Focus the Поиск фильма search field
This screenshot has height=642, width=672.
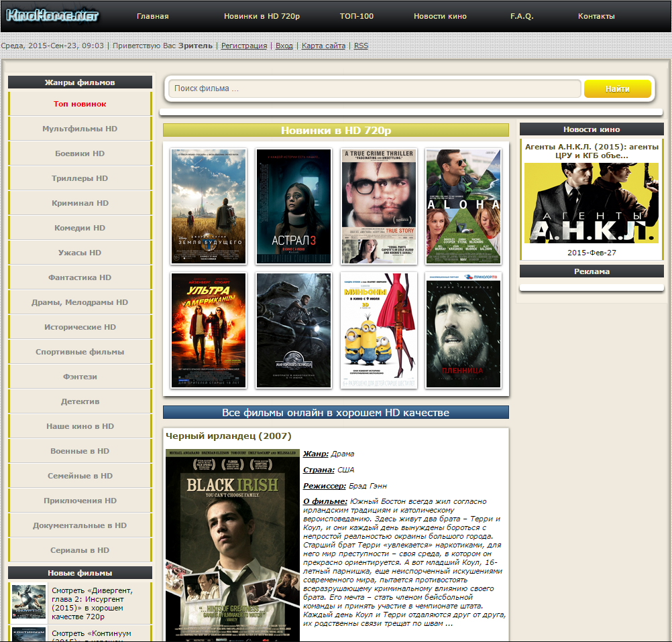pyautogui.click(x=375, y=88)
